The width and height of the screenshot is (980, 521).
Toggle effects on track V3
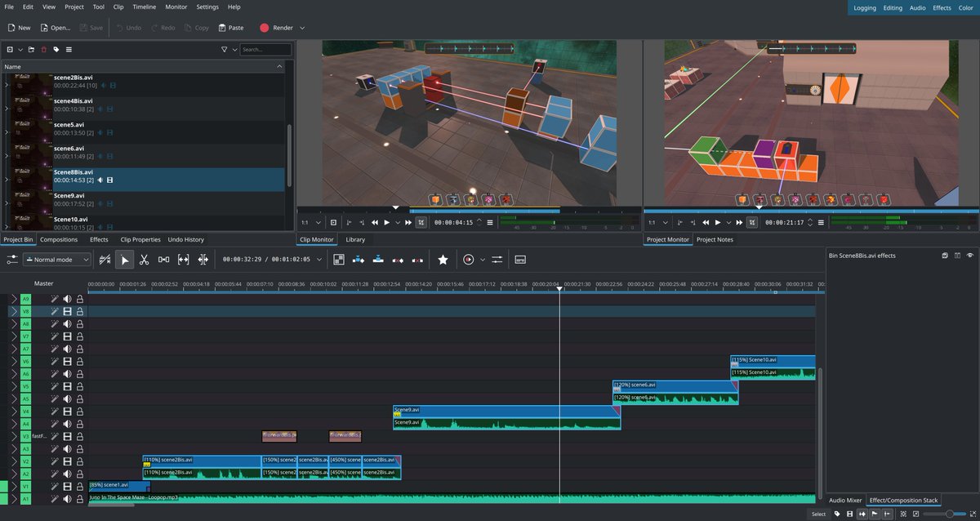tap(55, 436)
